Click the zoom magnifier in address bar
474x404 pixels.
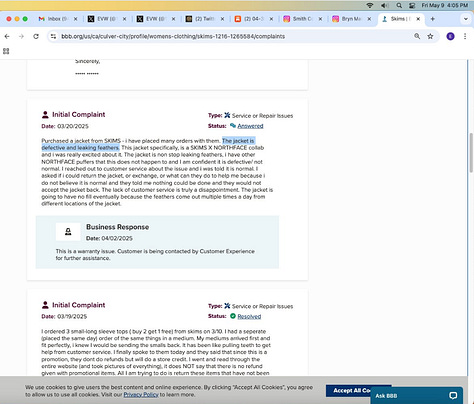tap(417, 36)
